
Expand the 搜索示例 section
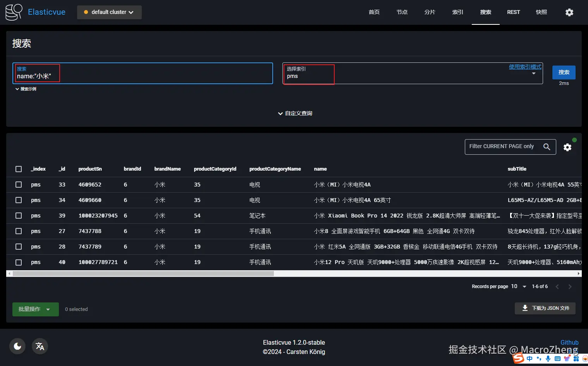(x=26, y=89)
